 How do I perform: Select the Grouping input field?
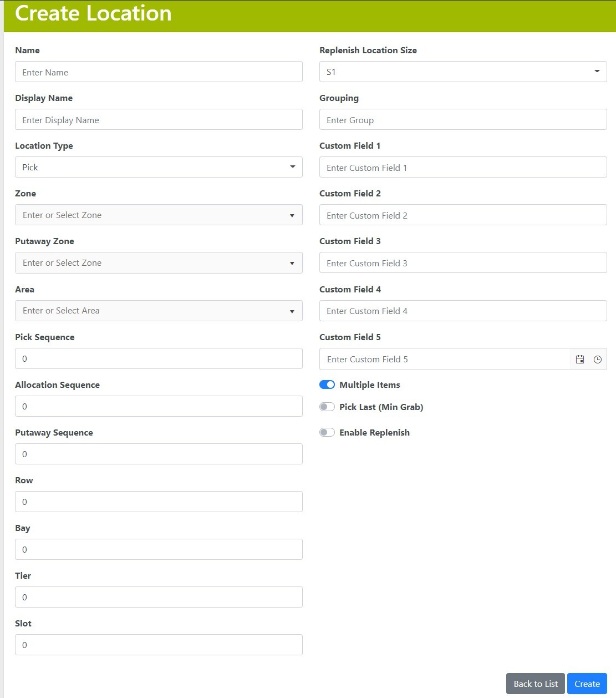[x=463, y=120]
